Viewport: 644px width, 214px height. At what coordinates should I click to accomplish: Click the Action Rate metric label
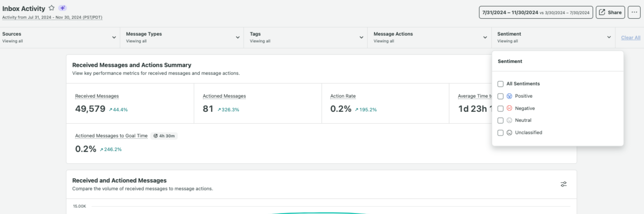coord(343,96)
